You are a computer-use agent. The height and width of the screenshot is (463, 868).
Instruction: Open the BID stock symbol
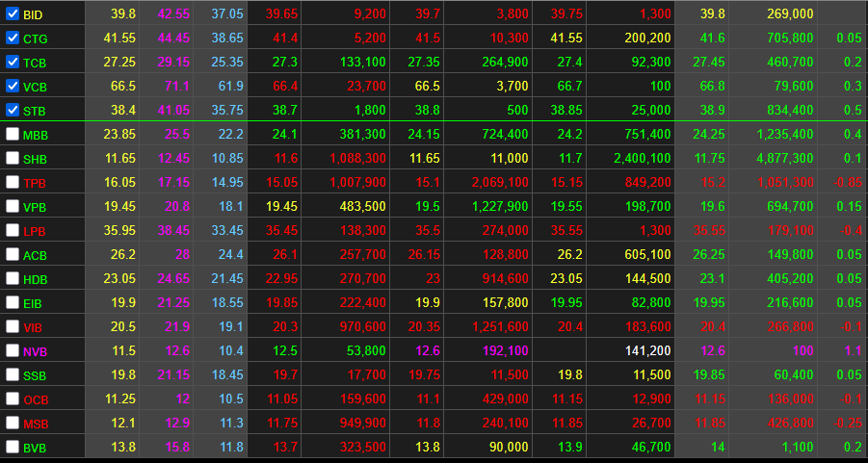[x=33, y=15]
